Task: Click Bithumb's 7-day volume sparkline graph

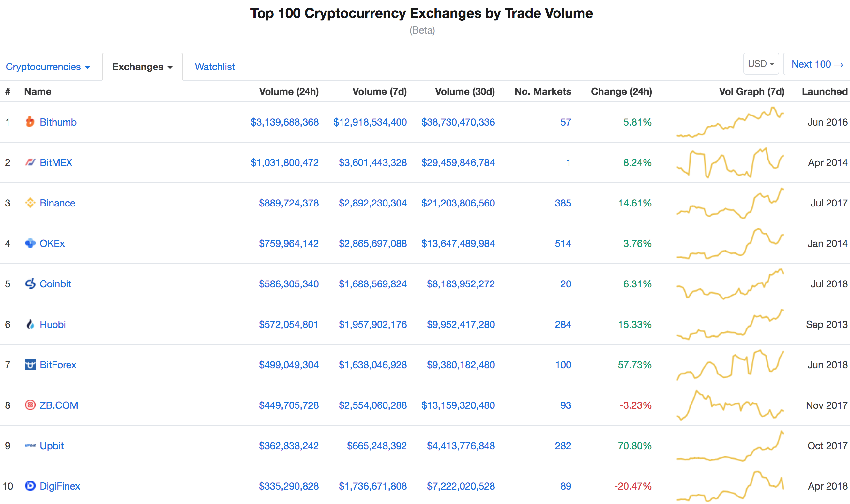Action: click(730, 122)
